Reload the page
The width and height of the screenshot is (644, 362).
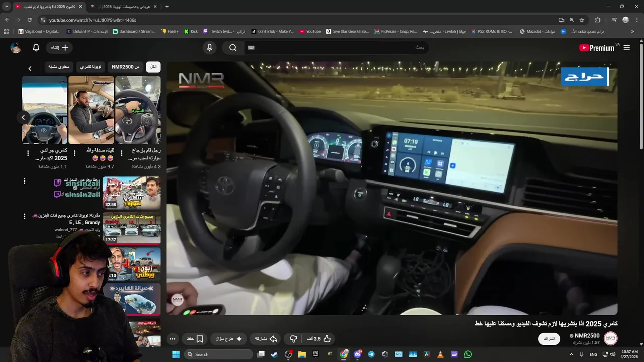29,20
